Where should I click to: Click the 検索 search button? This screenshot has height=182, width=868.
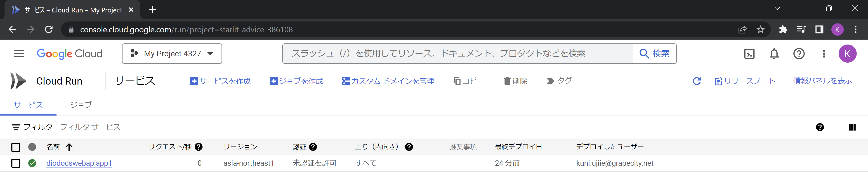tap(655, 54)
